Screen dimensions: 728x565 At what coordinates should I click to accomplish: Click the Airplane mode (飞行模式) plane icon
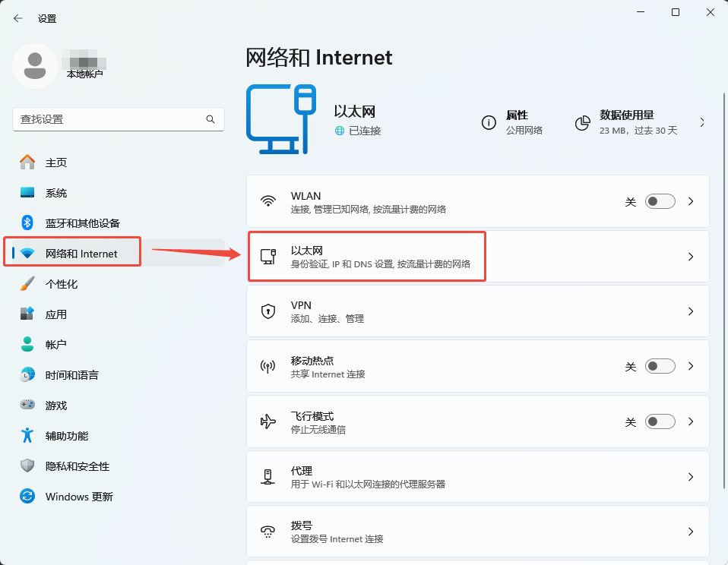(x=268, y=421)
